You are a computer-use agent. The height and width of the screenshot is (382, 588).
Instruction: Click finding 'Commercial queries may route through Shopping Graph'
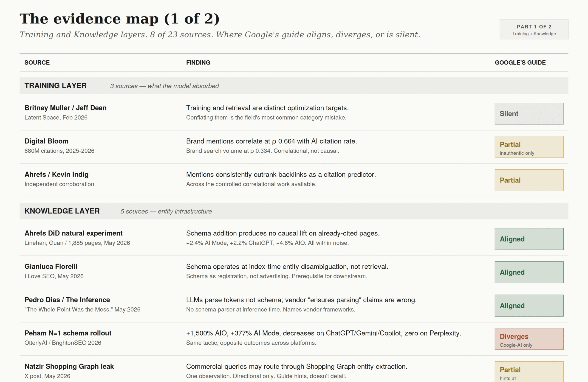297,367
